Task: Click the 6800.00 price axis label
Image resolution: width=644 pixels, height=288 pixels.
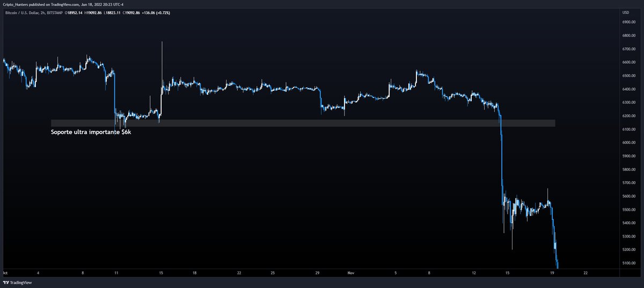Action: [629, 36]
